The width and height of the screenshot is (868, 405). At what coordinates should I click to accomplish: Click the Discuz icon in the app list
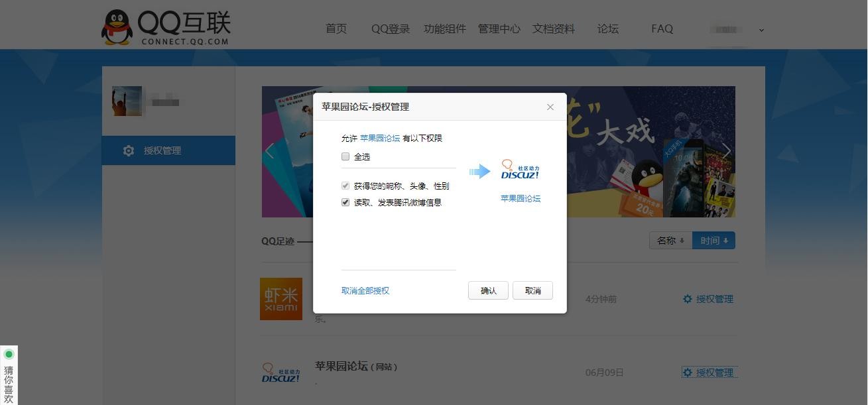tap(281, 373)
